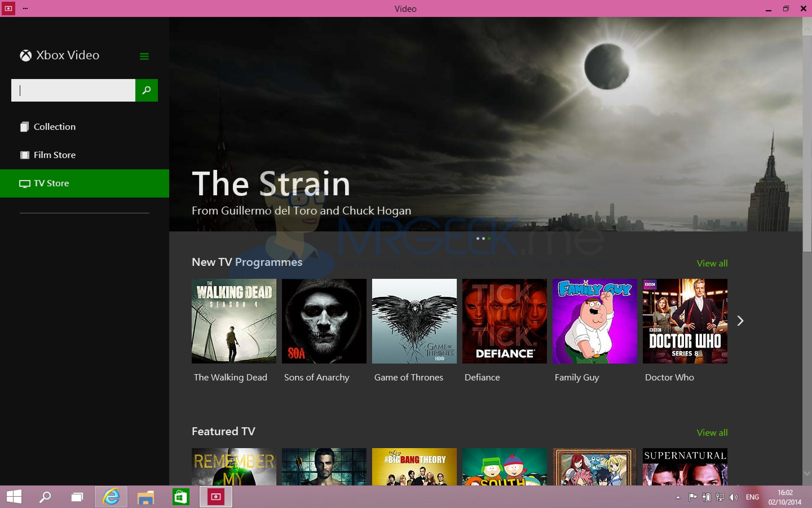
Task: Open the Collection section in the sidebar
Action: click(85, 127)
